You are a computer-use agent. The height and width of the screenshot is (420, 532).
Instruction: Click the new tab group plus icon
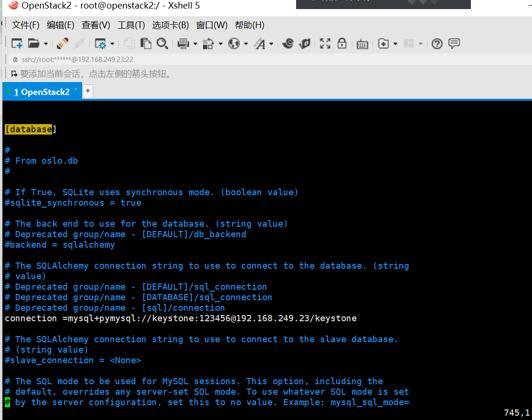(383, 44)
